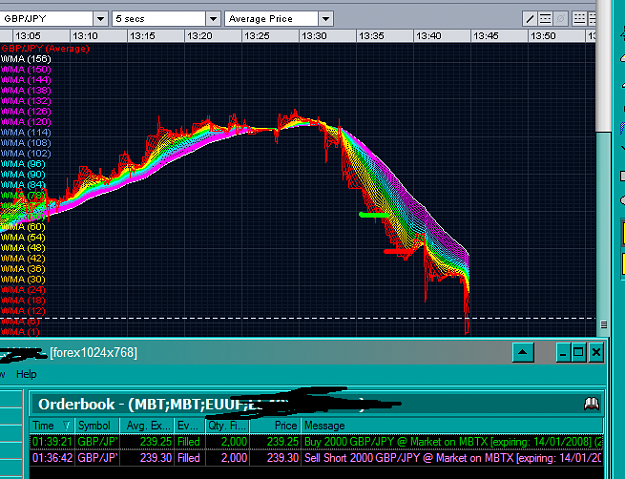
Task: Click the 13:05 time axis label
Action: (x=28, y=36)
